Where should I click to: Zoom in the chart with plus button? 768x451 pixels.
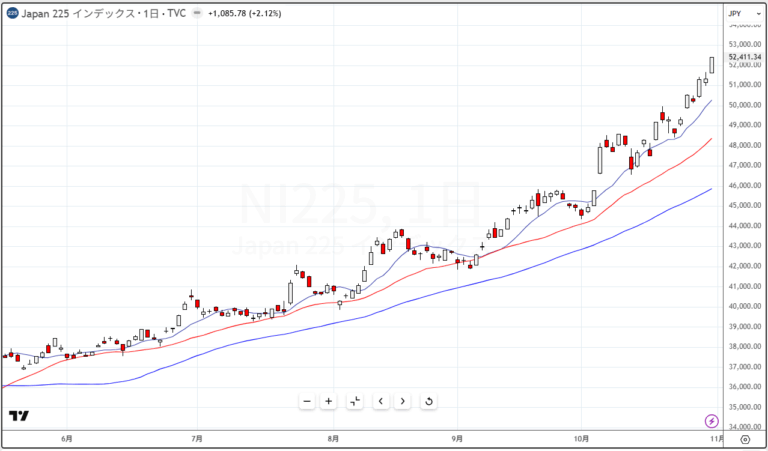pos(329,402)
